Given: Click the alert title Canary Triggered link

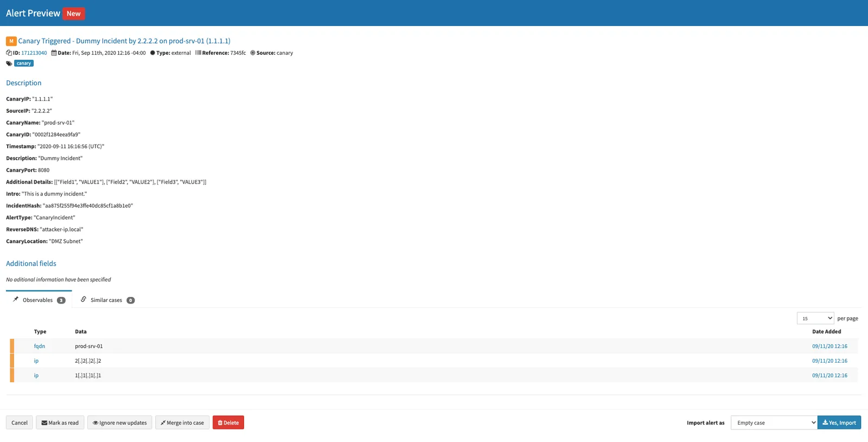Looking at the screenshot, I should 124,41.
